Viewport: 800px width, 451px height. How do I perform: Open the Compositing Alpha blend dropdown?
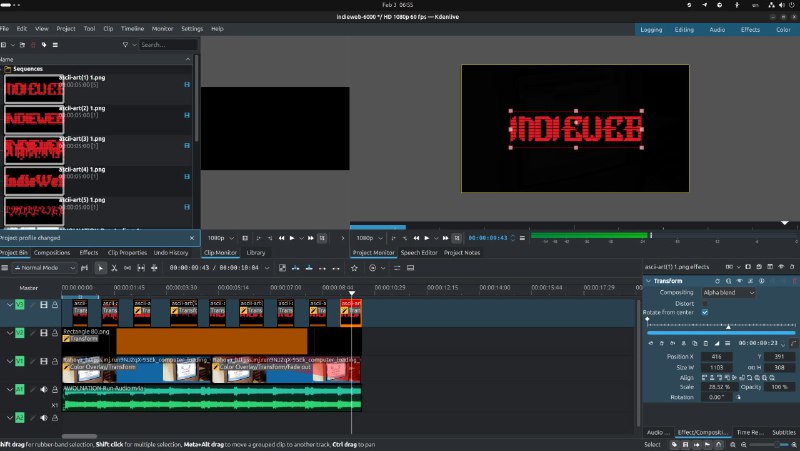(x=728, y=293)
